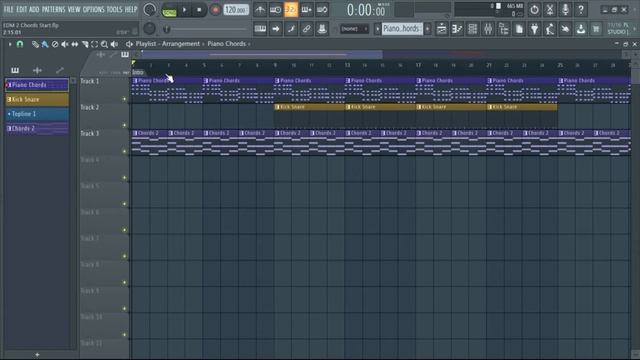Screen dimensions: 640x360
Task: Open the Piano Chords pattern selector
Action: pos(402,29)
